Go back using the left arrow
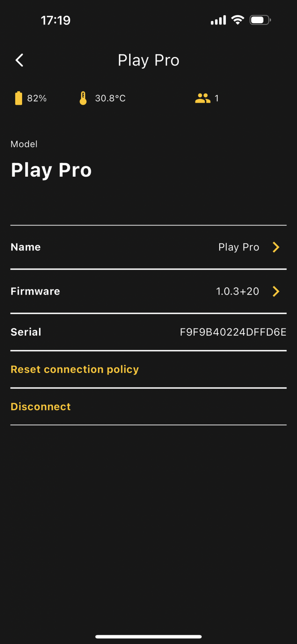The image size is (297, 644). click(x=19, y=60)
